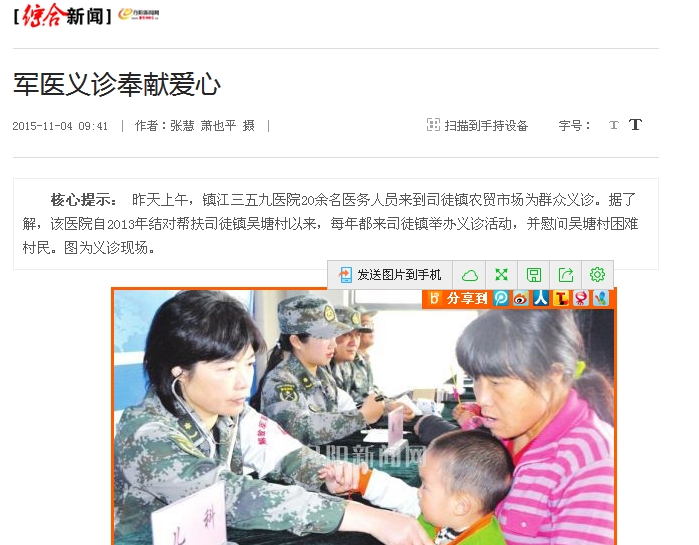This screenshot has width=699, height=545.
Task: Open the green gear settings icon
Action: tap(597, 275)
